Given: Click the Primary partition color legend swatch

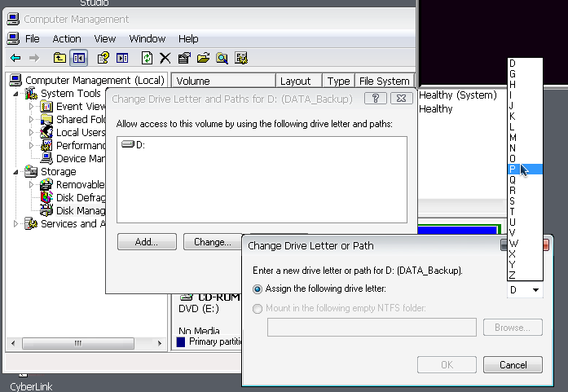Looking at the screenshot, I should [x=181, y=341].
